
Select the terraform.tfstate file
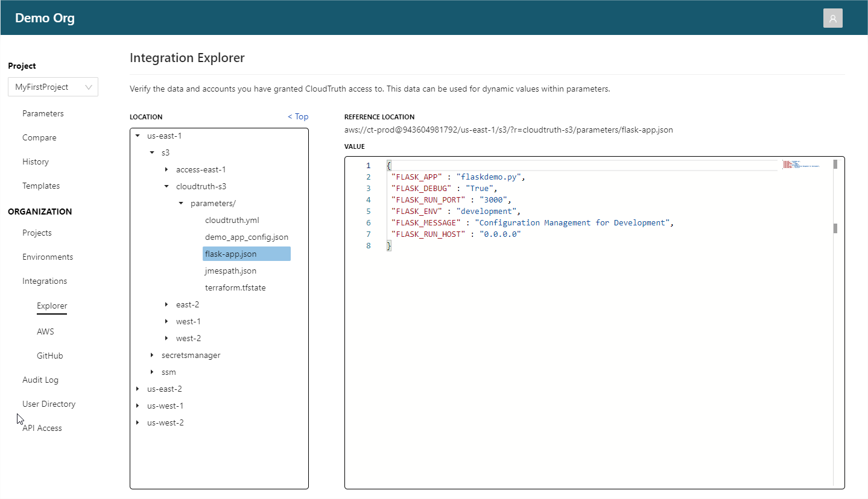[x=235, y=288]
